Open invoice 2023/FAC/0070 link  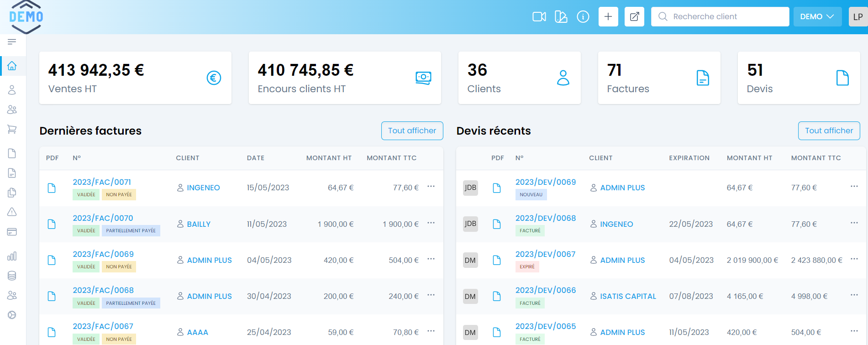103,218
